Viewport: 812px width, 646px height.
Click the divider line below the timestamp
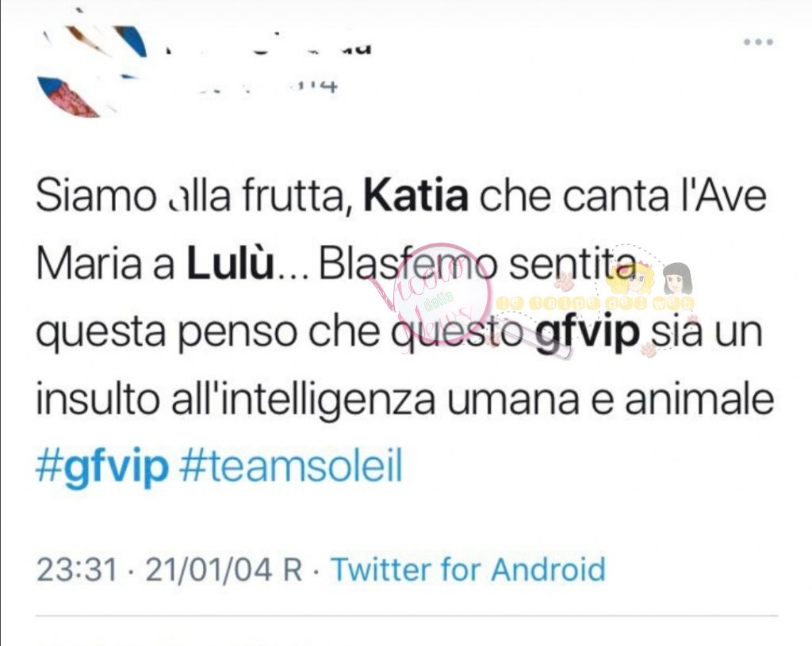click(x=407, y=616)
